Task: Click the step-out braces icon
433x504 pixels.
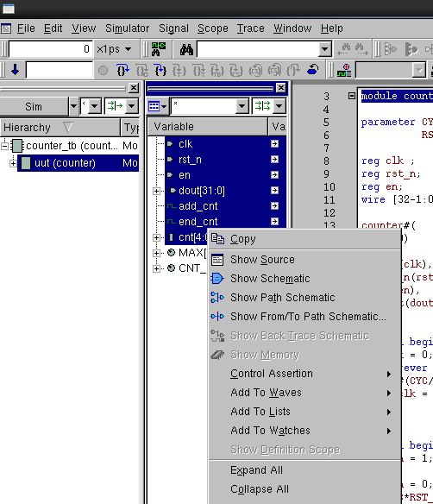Action: click(160, 70)
